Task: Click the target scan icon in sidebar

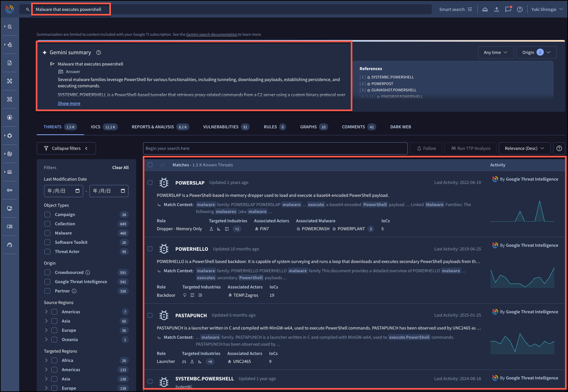Action: point(10,99)
